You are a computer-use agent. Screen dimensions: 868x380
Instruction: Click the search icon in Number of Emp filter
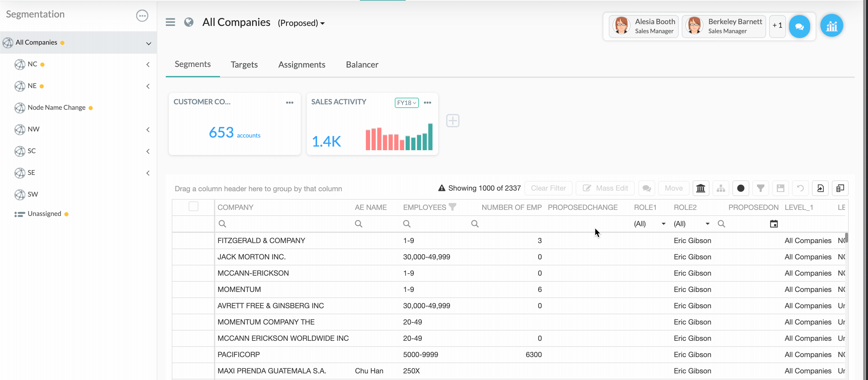click(x=474, y=223)
